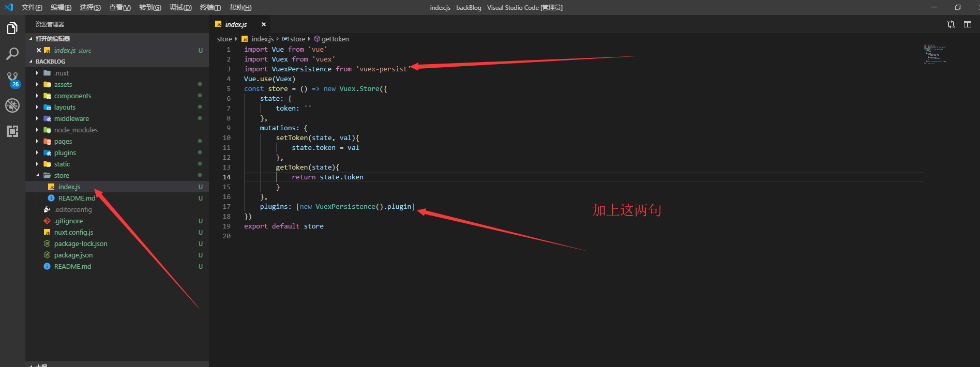Open the 编辑(E) menu
The height and width of the screenshot is (367, 980).
click(x=61, y=7)
